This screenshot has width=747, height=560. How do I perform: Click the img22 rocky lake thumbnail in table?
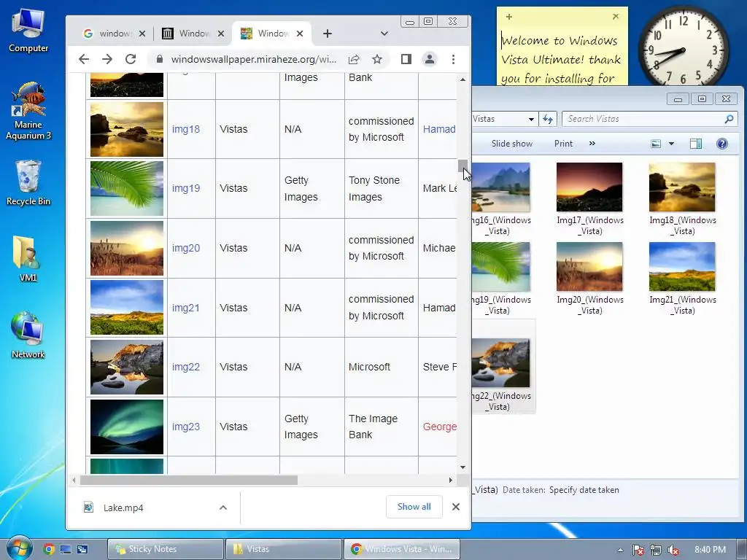click(127, 367)
